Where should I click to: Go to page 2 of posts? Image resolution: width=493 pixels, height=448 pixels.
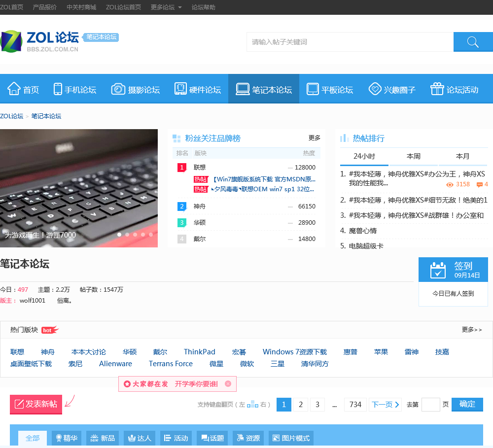(301, 404)
